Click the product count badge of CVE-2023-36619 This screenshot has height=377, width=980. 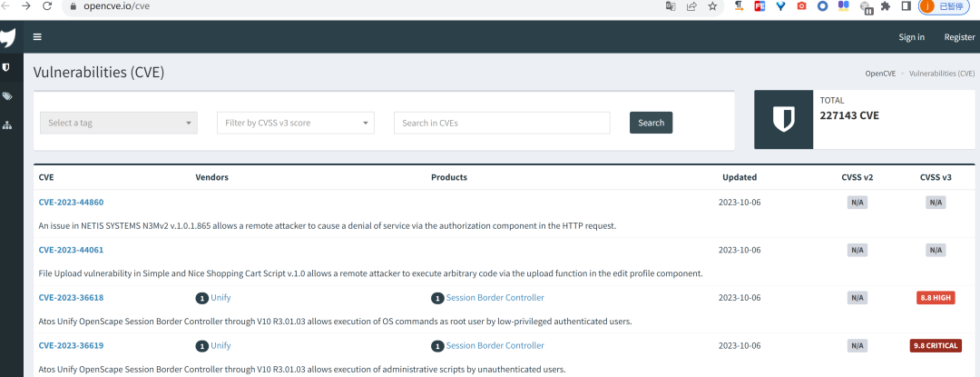coord(437,346)
